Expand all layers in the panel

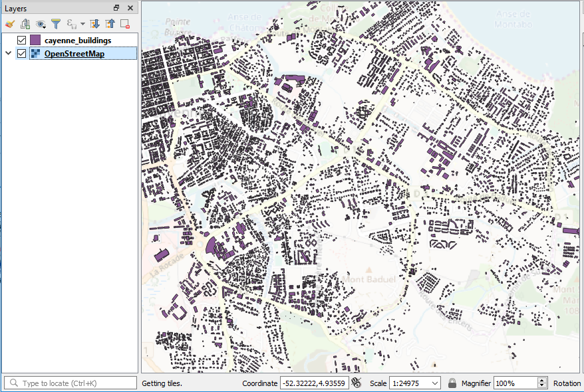tap(96, 23)
